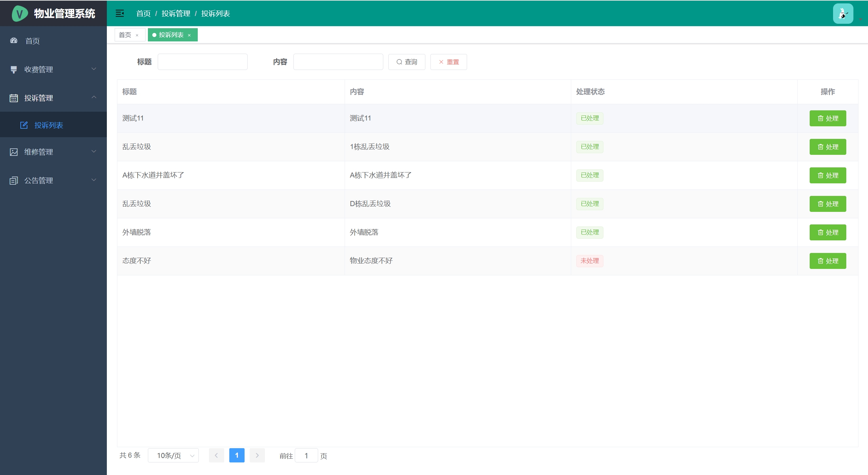The width and height of the screenshot is (868, 475).
Task: Click 处理 for the 态度不好 complaint
Action: pos(827,261)
